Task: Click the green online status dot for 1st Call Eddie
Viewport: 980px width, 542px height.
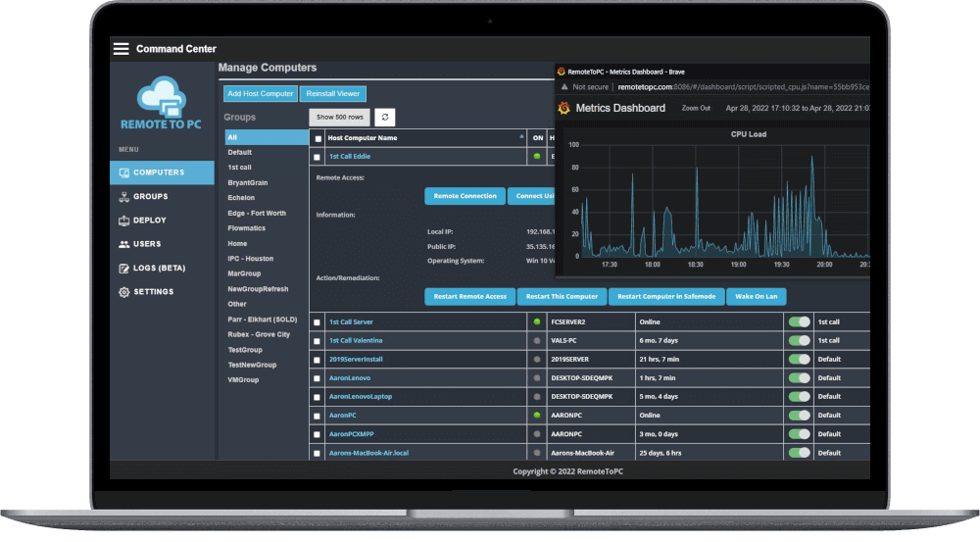Action: (x=537, y=156)
